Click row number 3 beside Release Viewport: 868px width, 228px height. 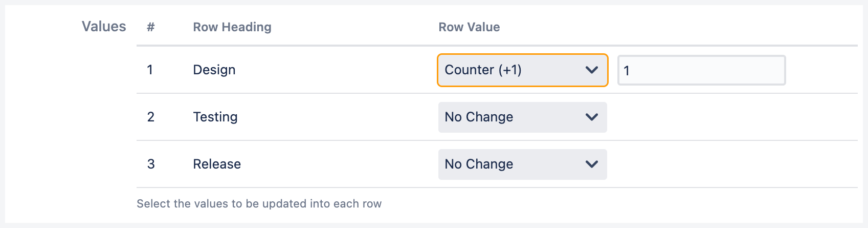(151, 164)
